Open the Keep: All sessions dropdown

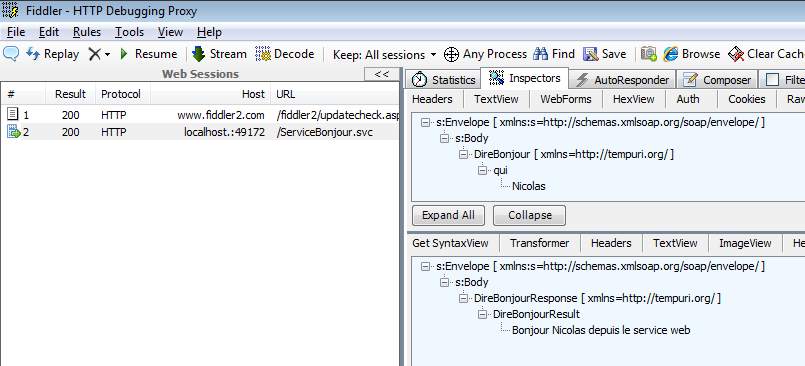coord(385,54)
